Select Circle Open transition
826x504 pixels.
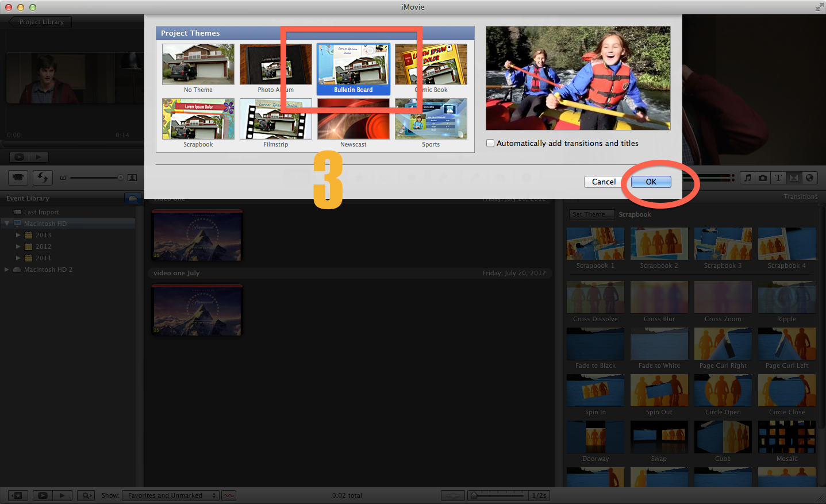723,390
